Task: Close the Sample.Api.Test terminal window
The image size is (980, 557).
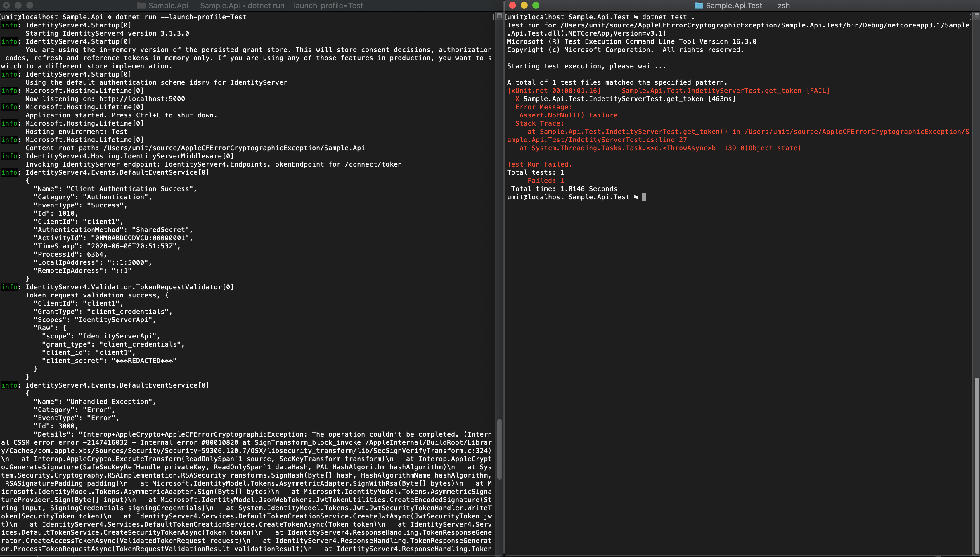Action: 513,5
